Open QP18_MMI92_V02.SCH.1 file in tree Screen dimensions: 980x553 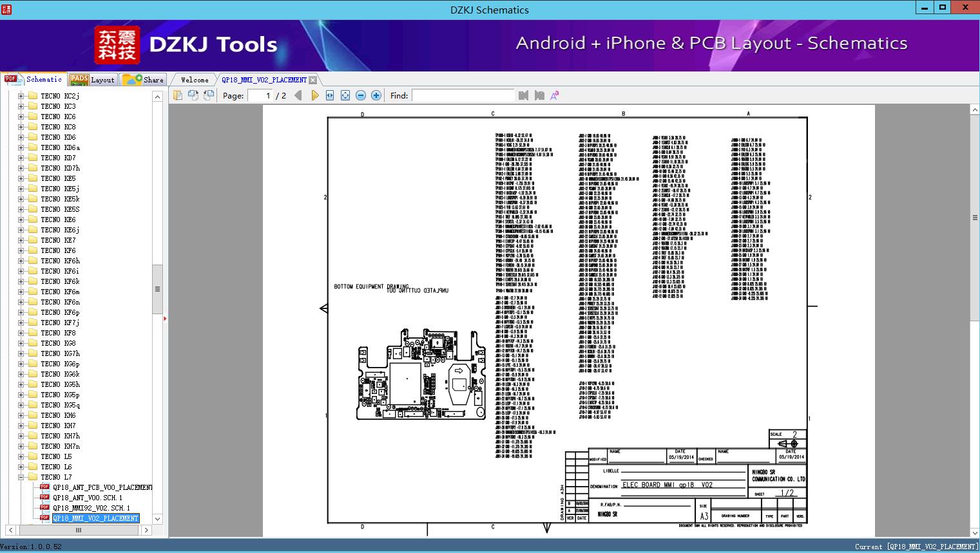(x=91, y=508)
